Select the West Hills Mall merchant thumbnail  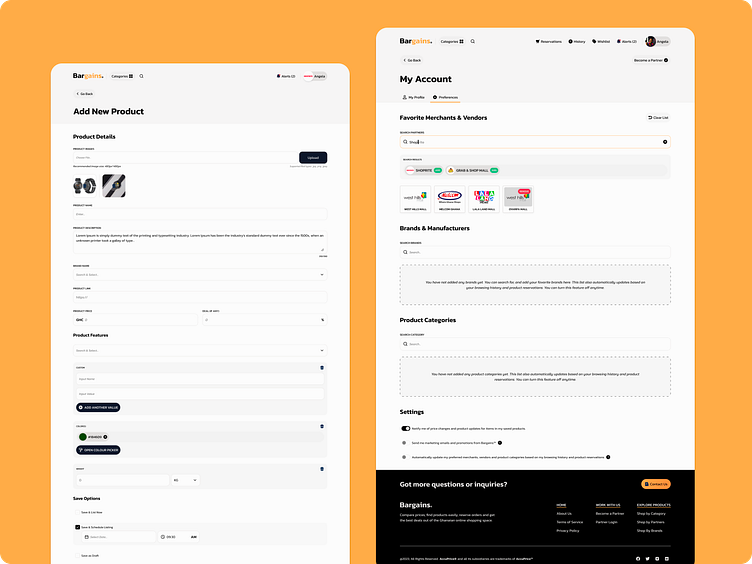(415, 199)
